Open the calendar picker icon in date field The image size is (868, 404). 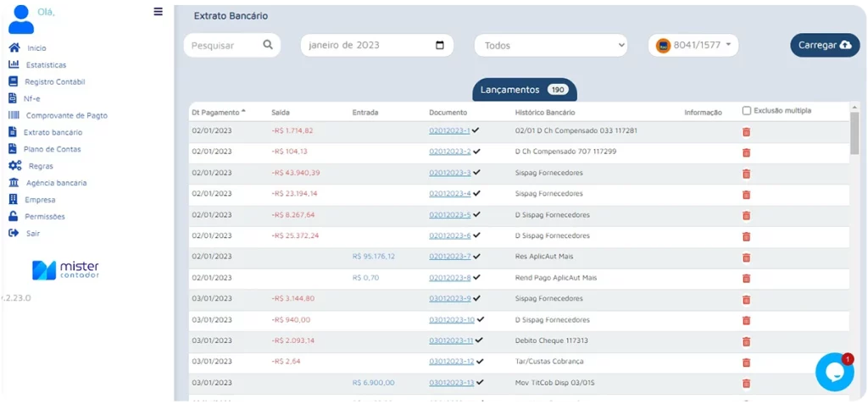click(439, 45)
